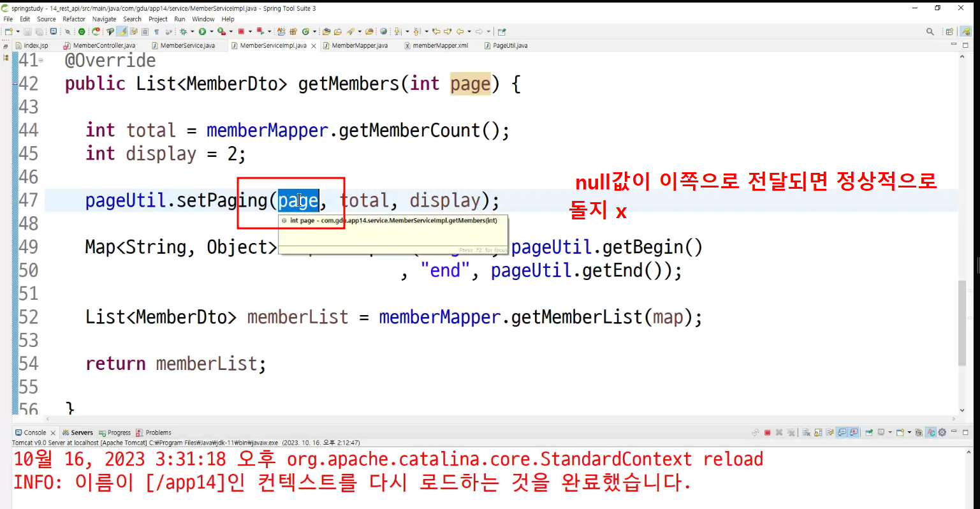Click the Boot Dashboard green power icon

82,31
